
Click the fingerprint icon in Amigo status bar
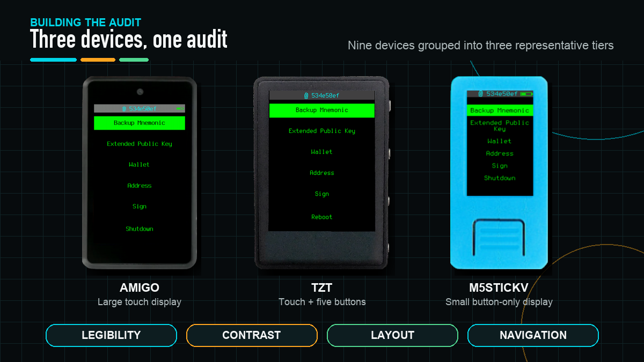click(124, 108)
